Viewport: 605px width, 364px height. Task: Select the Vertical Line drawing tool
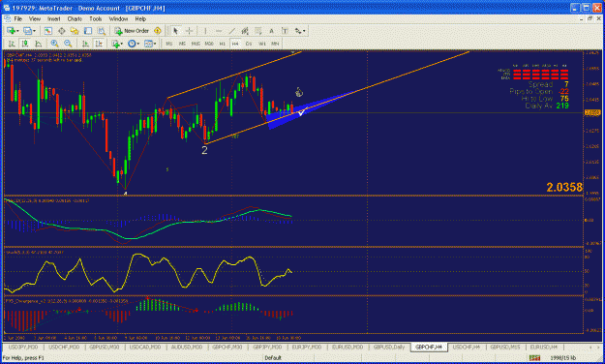click(x=205, y=31)
